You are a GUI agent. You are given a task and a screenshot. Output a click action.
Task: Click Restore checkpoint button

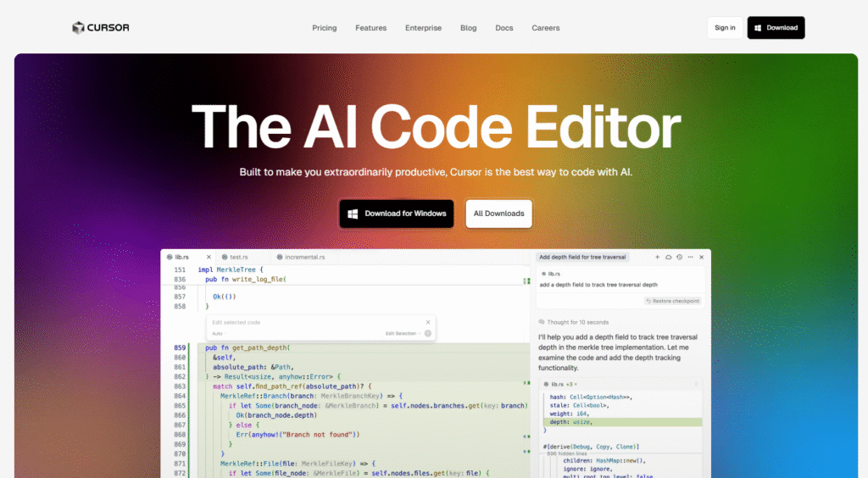coord(672,301)
